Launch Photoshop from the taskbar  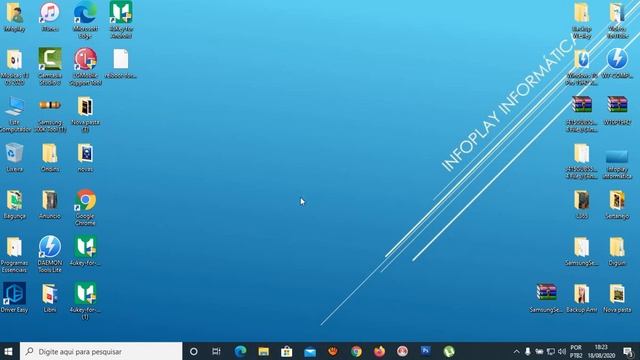click(x=426, y=351)
